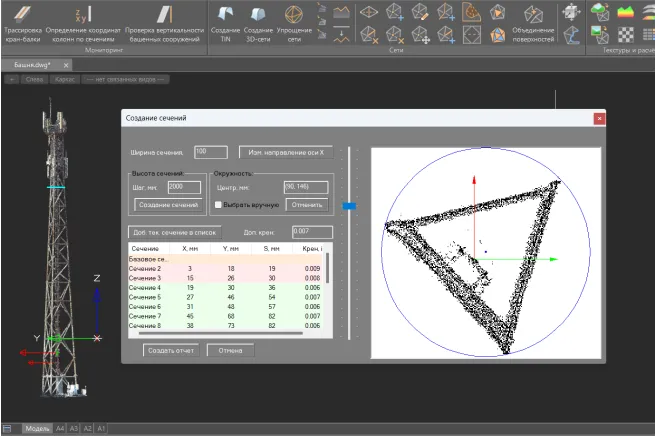Open the Слева view dropdown
The height and width of the screenshot is (436, 656).
35,78
